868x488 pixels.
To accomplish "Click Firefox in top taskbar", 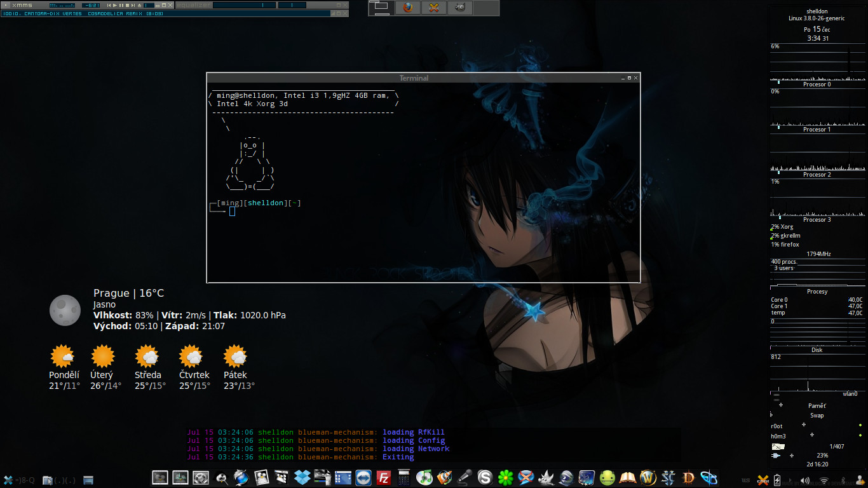I will tap(408, 8).
